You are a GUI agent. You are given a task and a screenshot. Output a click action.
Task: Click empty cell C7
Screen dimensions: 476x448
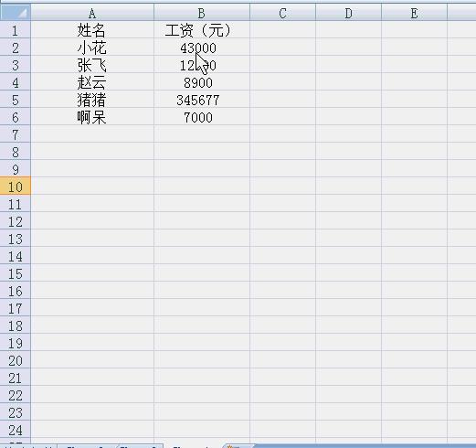click(x=282, y=133)
